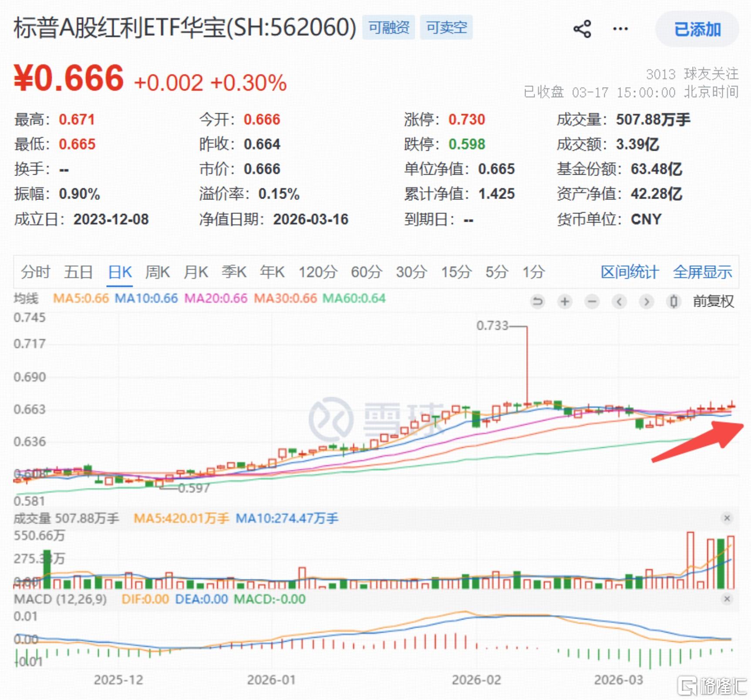Close the MACD indicator panel
Screen dimensions: 751x700
tap(727, 599)
